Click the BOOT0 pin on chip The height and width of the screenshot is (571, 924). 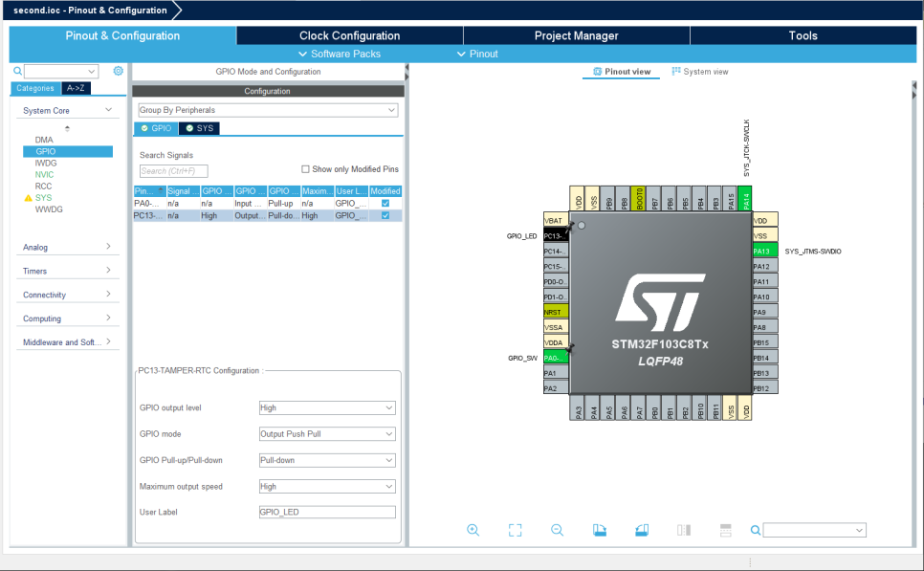click(x=638, y=199)
